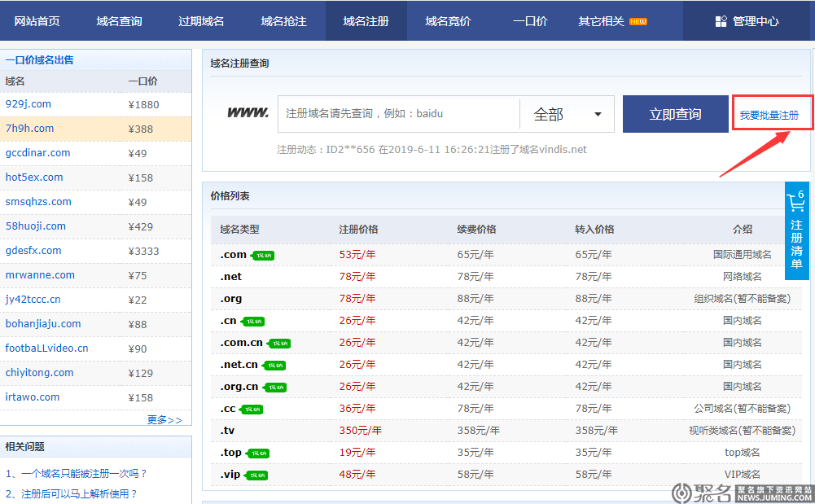Click the 更多>> link under the domain list

tap(164, 420)
